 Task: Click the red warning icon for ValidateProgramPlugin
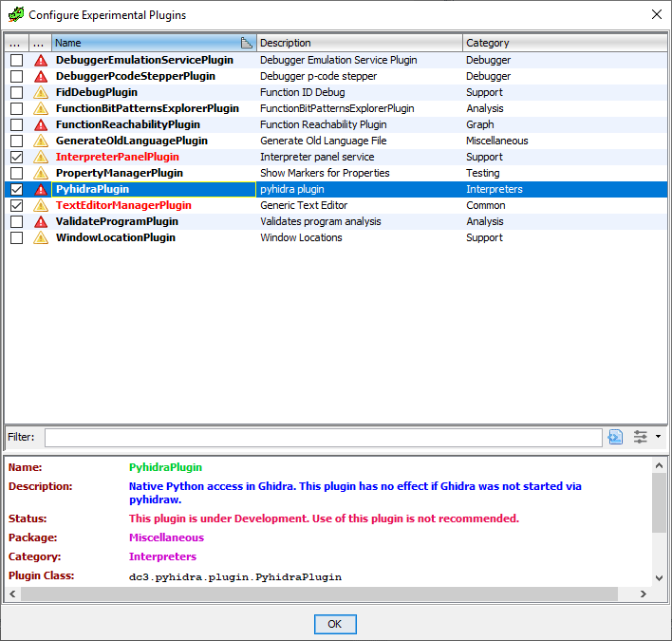coord(41,221)
